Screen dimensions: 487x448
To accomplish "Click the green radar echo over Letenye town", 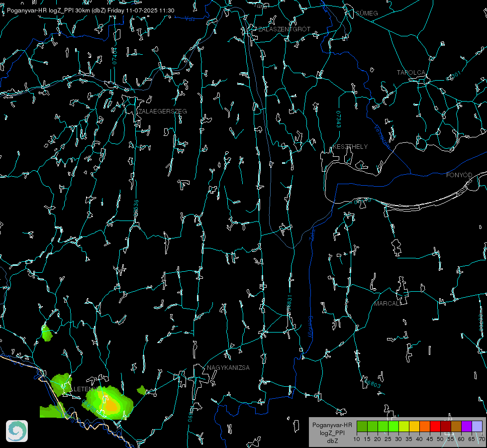I will [61, 385].
